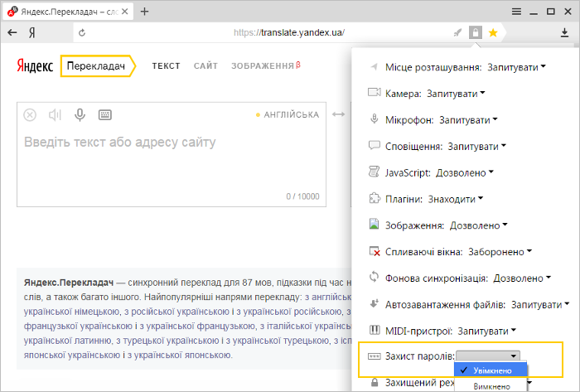Open Мікрофон permission dropdown
Viewport: 580px width, 392px height.
tap(468, 120)
